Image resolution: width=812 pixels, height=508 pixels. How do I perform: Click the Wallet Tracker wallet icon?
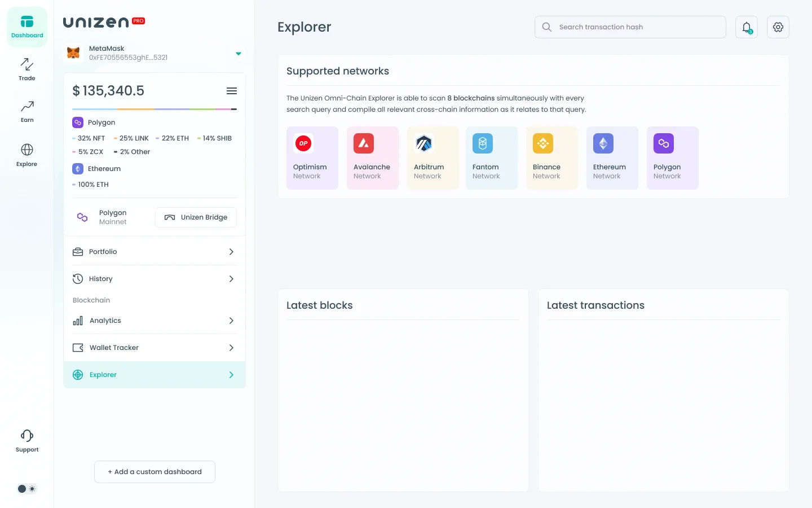(78, 348)
